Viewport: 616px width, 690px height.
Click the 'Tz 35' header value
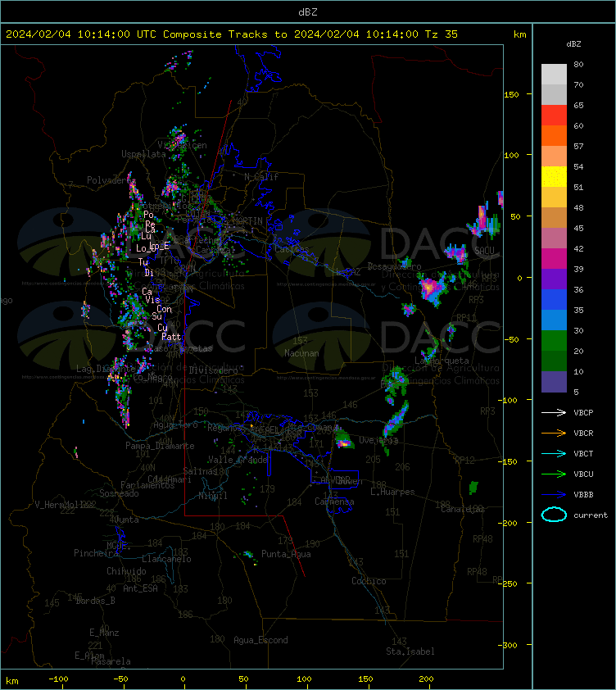click(x=442, y=34)
